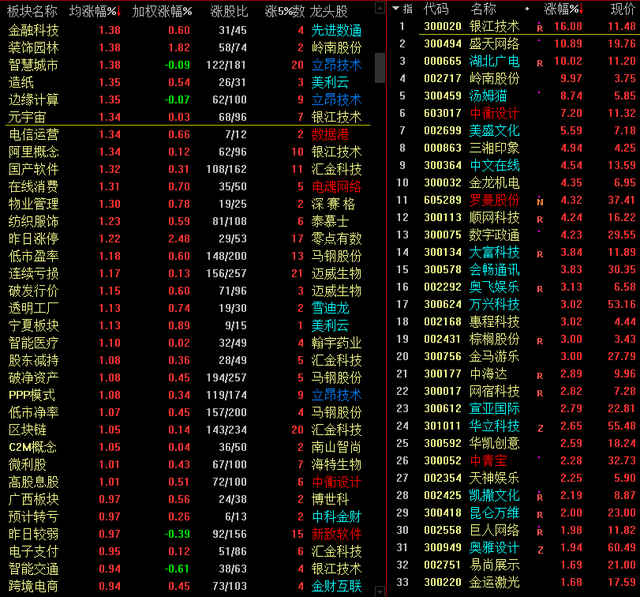Click the R marker in 棕榈股份 row
Screen dimensions: 640x597
pos(540,341)
